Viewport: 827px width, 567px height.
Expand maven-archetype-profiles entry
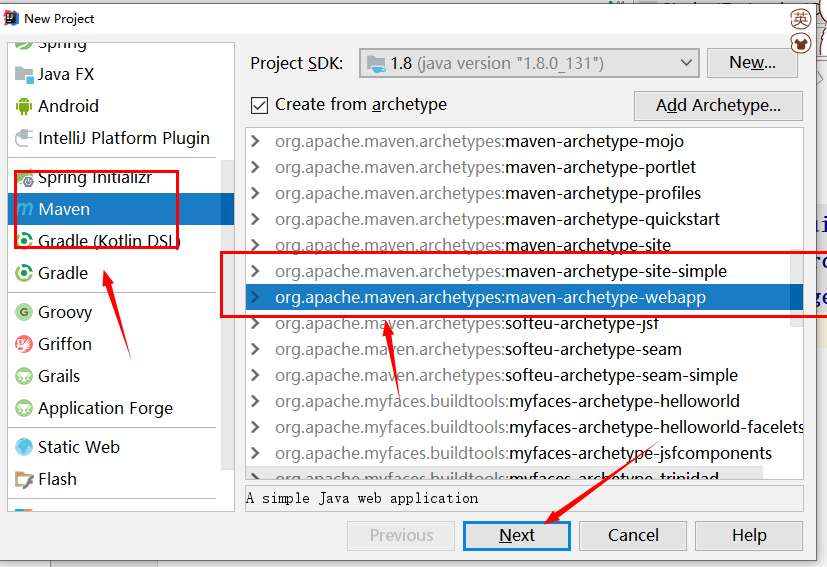tap(256, 193)
